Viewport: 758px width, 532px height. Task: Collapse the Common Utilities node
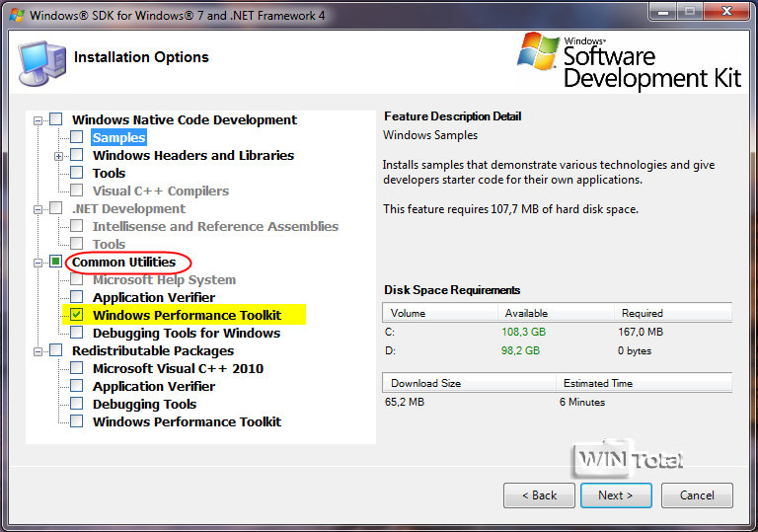coord(38,263)
